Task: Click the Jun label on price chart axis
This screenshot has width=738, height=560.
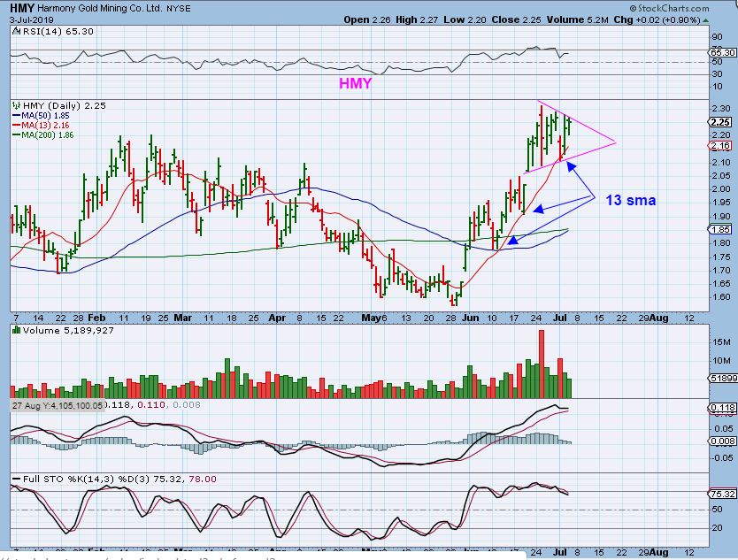Action: pos(470,318)
